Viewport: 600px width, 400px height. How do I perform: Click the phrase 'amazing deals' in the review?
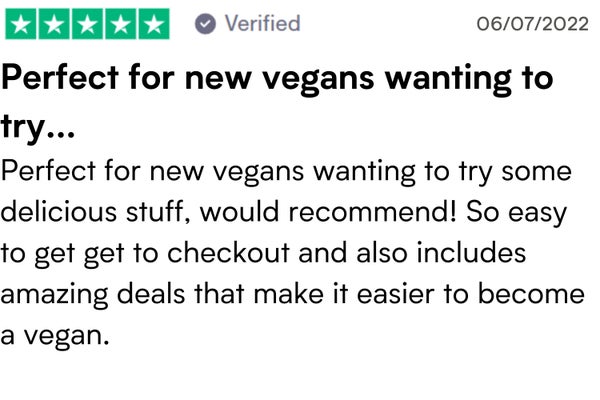[93, 295]
